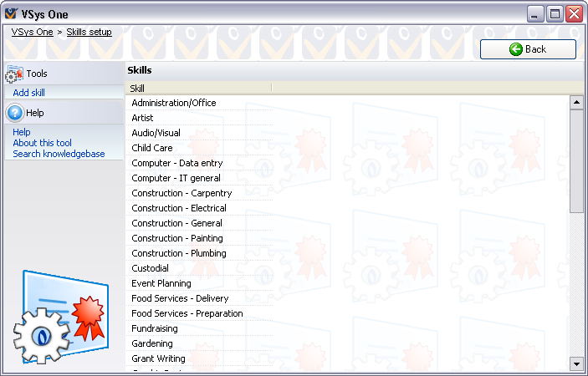The width and height of the screenshot is (588, 376).
Task: Select Construction - Plumbing skill
Action: coord(199,253)
